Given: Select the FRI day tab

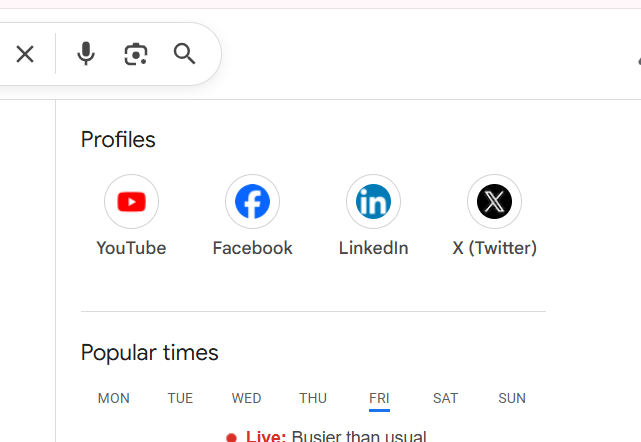Looking at the screenshot, I should pos(379,398).
